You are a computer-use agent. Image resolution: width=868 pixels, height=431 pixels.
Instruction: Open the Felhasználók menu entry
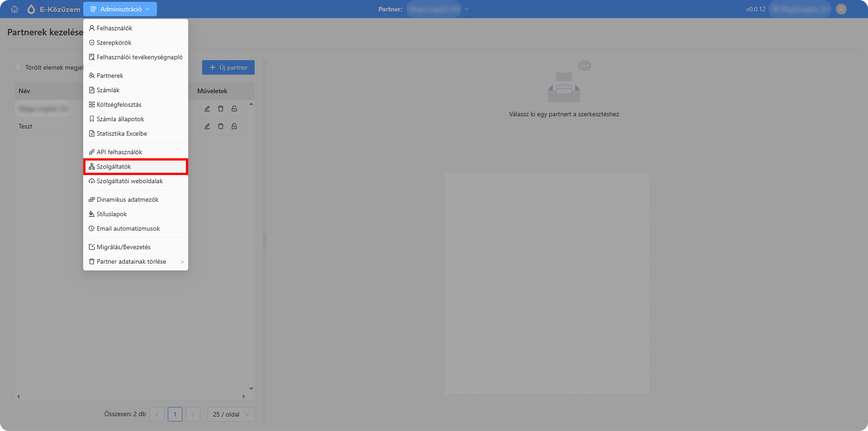[x=136, y=28]
